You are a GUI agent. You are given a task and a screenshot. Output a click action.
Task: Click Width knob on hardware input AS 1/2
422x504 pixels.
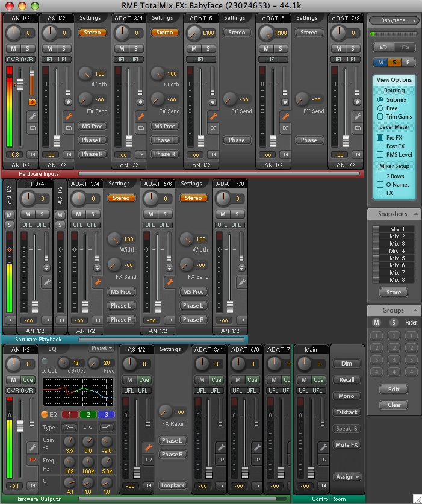tap(85, 73)
